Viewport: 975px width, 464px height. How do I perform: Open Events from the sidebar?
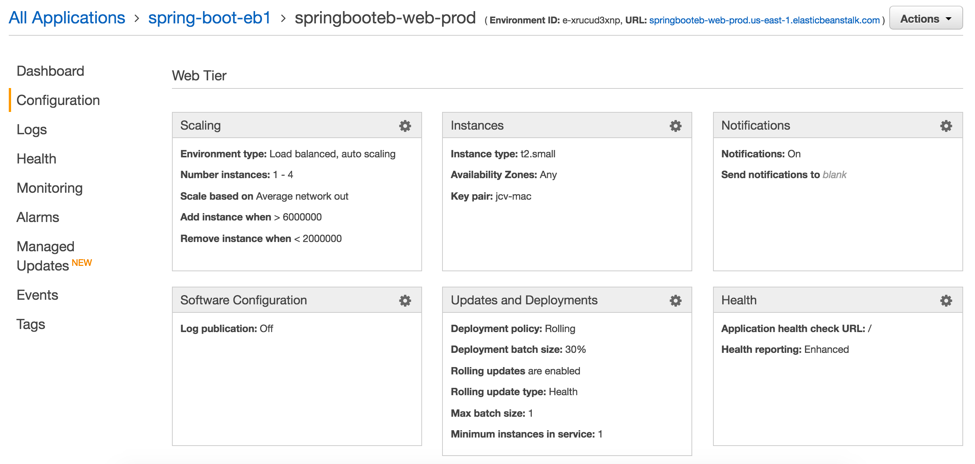coord(37,295)
